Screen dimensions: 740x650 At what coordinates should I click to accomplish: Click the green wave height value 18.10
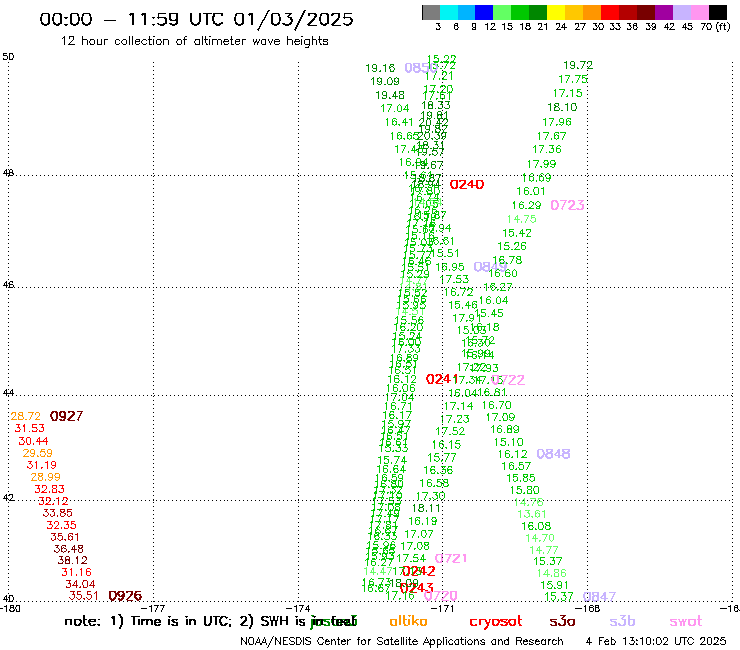[x=562, y=107]
